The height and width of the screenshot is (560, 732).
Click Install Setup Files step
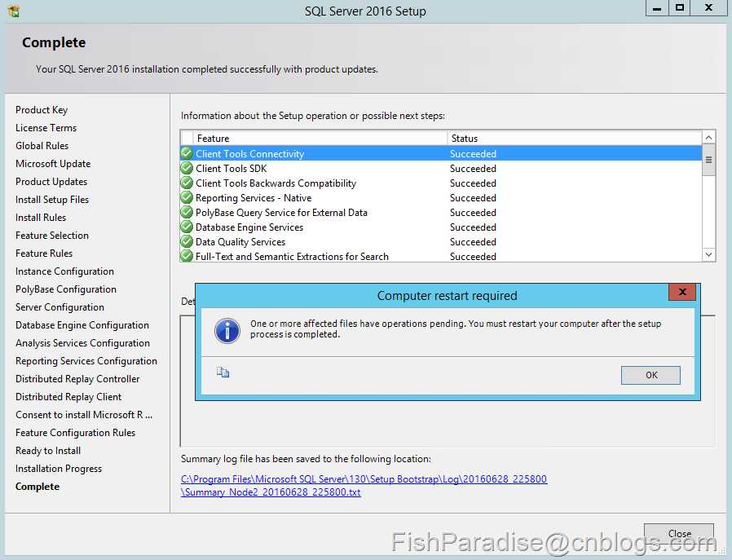tap(52, 199)
